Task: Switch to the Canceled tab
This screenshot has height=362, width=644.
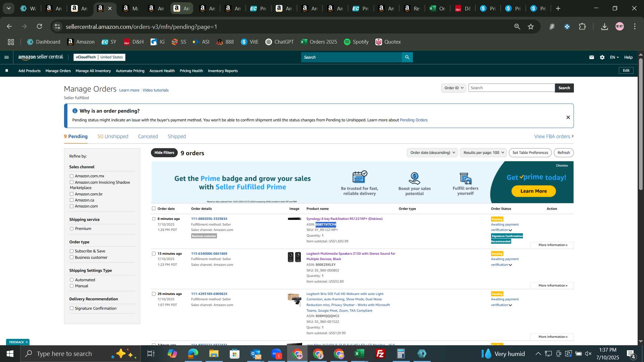Action: (148, 136)
